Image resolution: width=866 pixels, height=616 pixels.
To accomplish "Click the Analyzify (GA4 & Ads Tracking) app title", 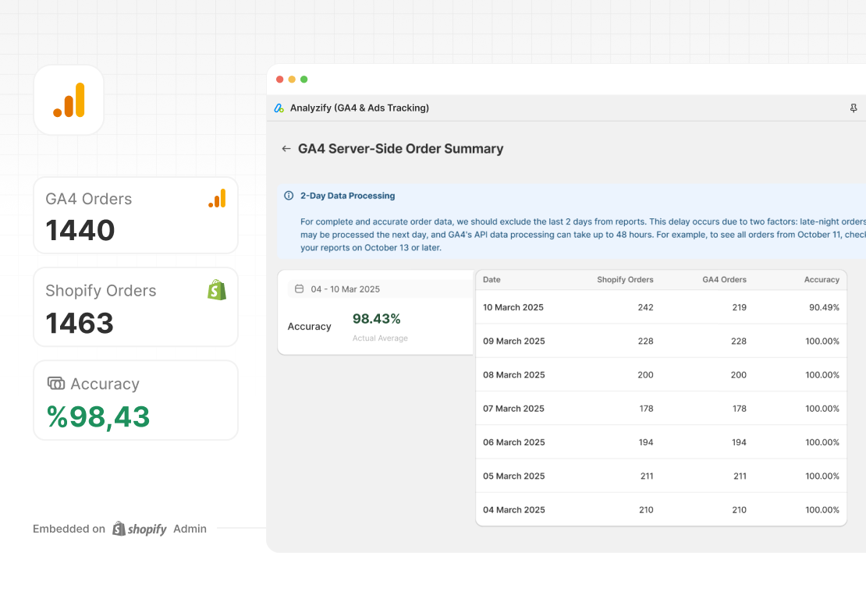I will point(360,108).
